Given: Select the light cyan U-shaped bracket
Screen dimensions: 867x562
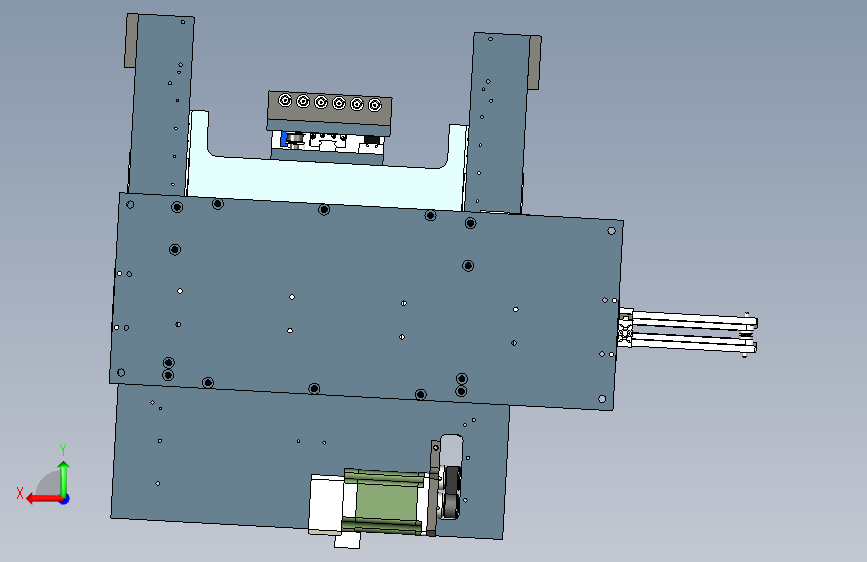Looking at the screenshot, I should (x=326, y=180).
